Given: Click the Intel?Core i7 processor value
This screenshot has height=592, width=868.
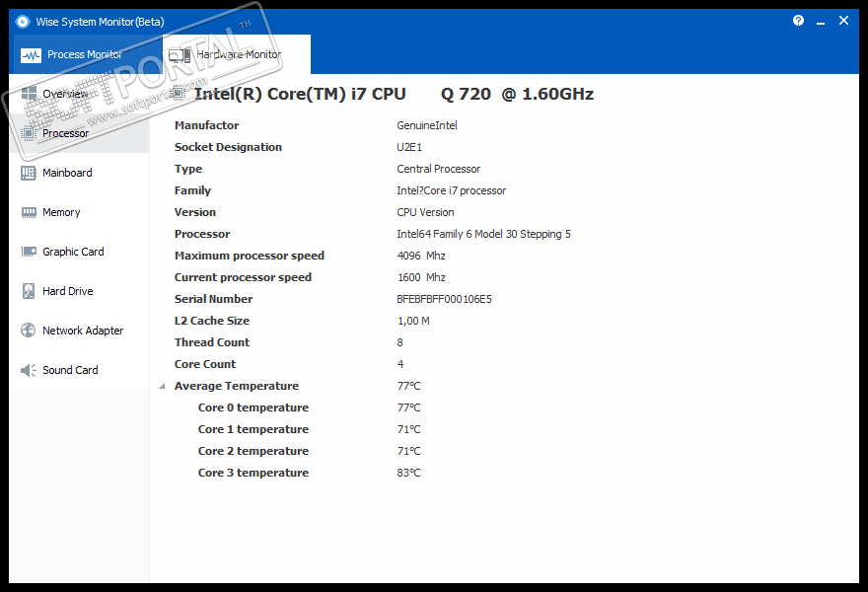Looking at the screenshot, I should coord(451,190).
